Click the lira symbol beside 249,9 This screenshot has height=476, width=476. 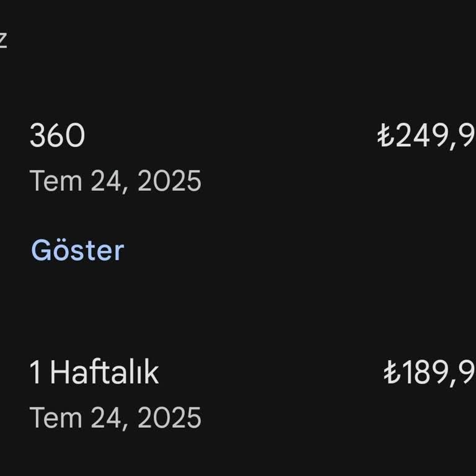[x=386, y=136]
